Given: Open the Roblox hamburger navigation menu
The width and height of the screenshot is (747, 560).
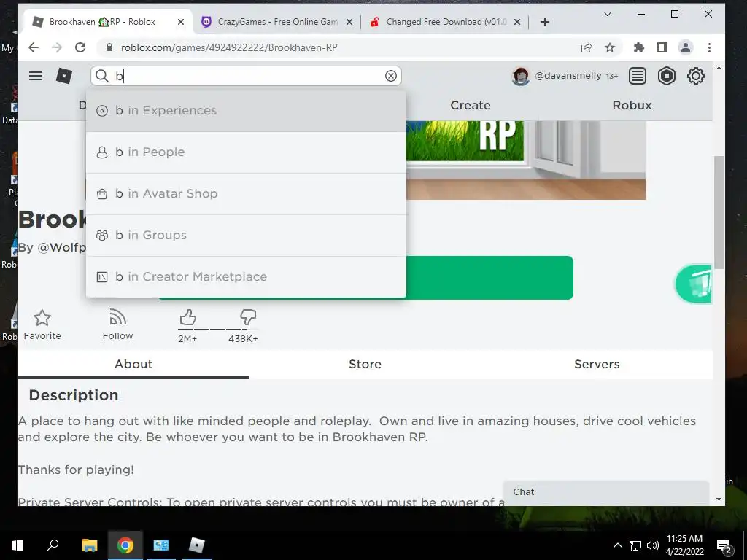Looking at the screenshot, I should (x=36, y=76).
